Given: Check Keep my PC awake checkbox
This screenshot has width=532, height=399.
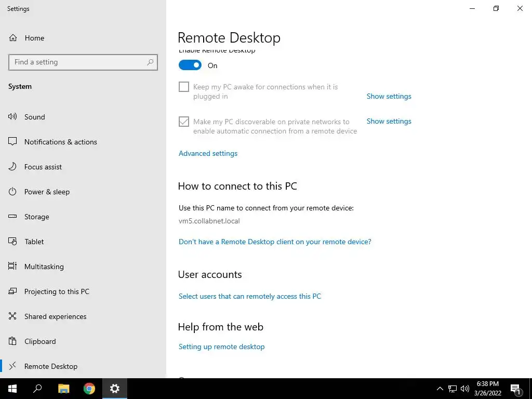Looking at the screenshot, I should (184, 87).
